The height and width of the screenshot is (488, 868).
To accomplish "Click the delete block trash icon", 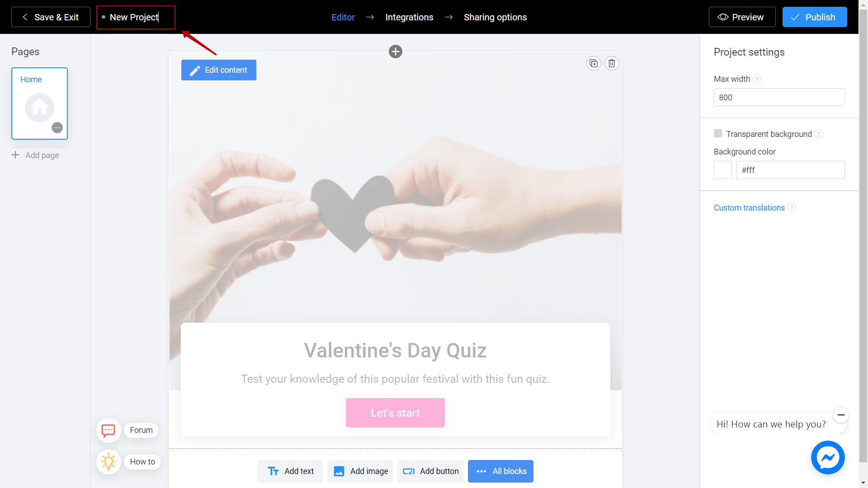I will [611, 63].
